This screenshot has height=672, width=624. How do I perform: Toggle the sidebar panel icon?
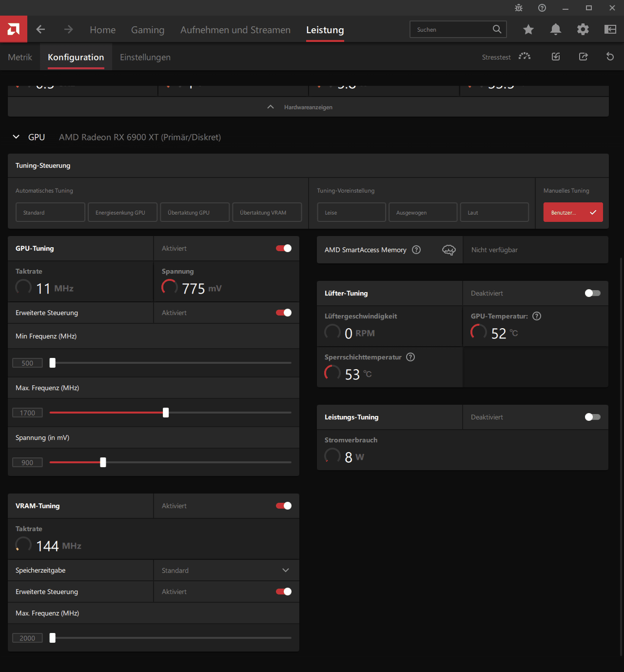[x=610, y=30]
